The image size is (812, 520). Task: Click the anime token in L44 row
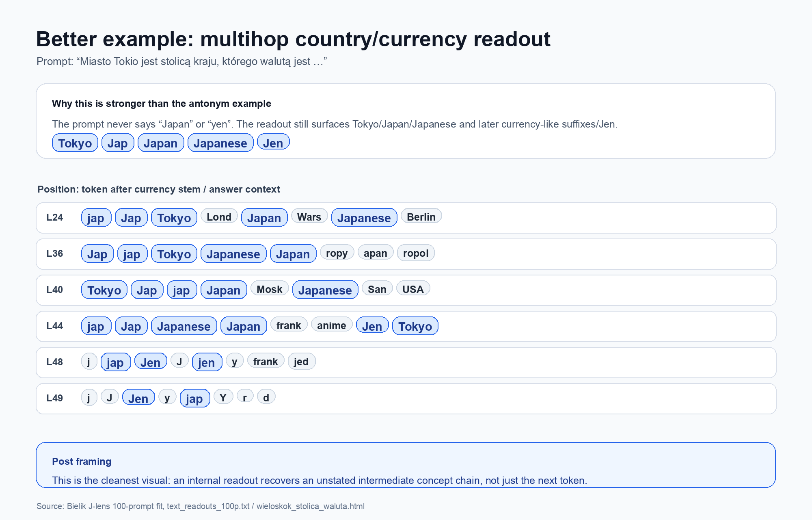pos(332,325)
